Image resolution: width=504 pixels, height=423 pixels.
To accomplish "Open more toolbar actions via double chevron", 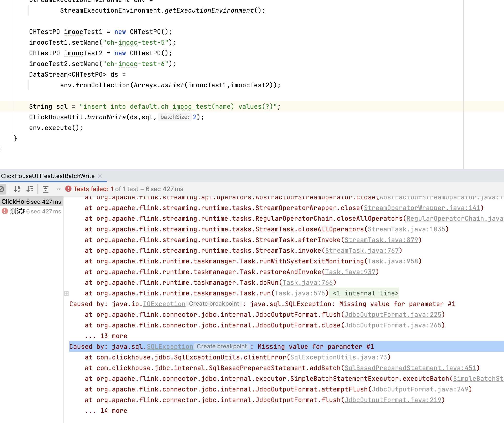I will pyautogui.click(x=59, y=189).
